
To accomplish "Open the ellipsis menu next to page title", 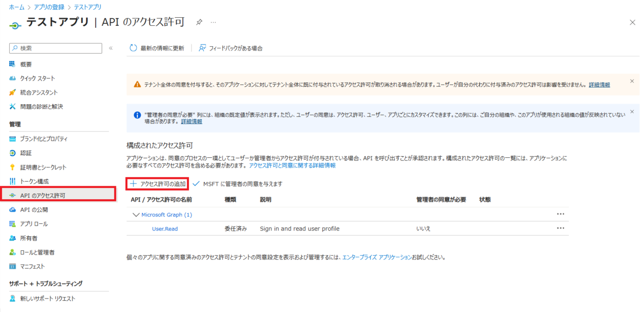I will (x=213, y=23).
